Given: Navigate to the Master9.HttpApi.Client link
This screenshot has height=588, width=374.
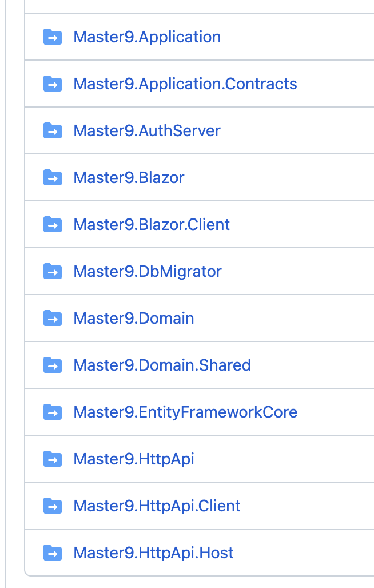Looking at the screenshot, I should 157,506.
